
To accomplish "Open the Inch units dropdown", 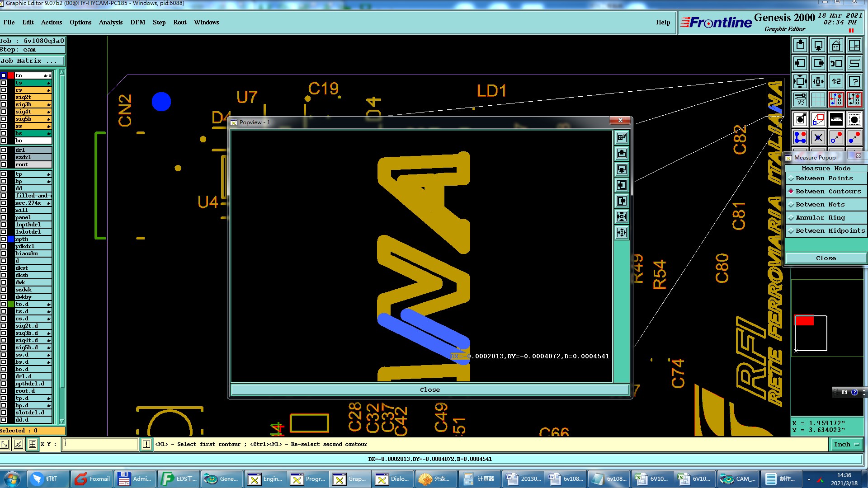I will tap(846, 445).
